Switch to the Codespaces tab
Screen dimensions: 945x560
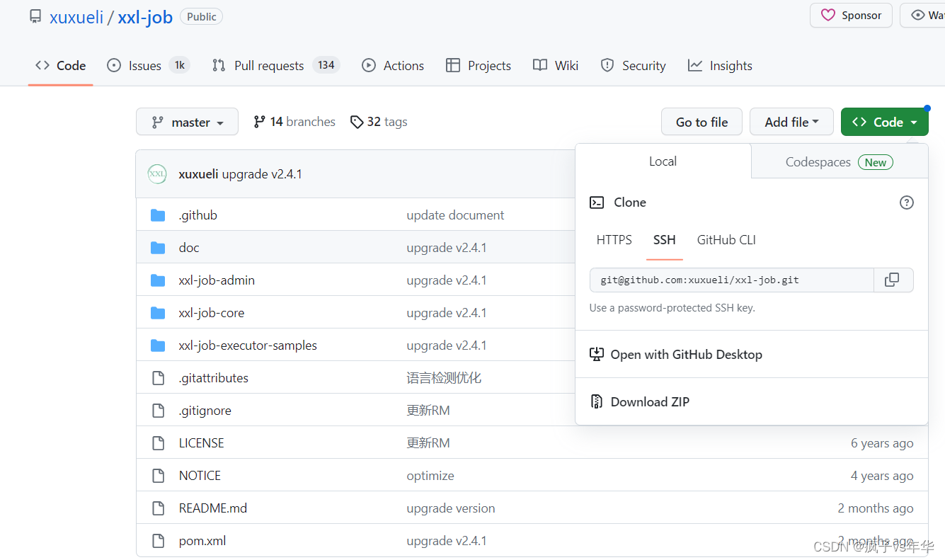tap(840, 162)
